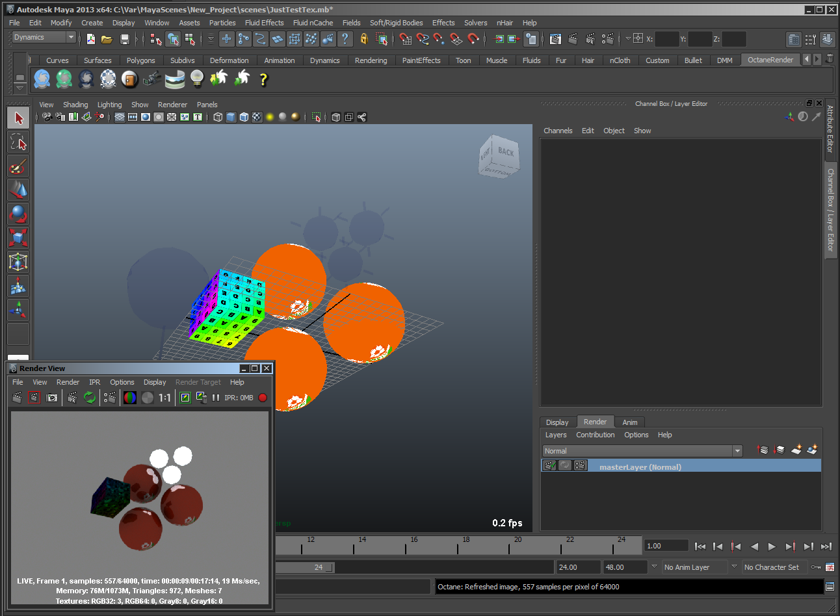Toggle RGB channels display in Render View
Image resolution: width=840 pixels, height=616 pixels.
click(x=130, y=398)
